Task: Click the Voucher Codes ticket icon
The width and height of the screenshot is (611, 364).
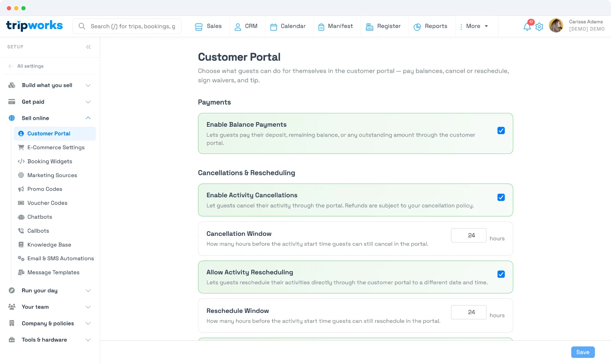Action: 21,203
